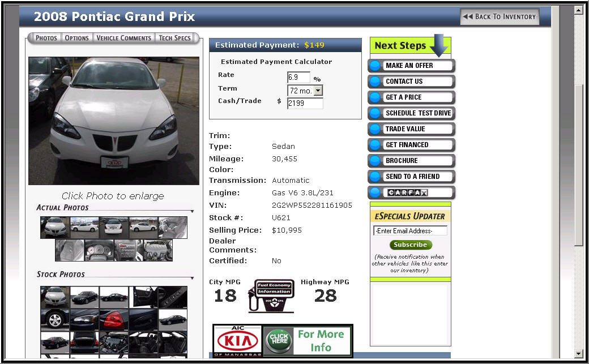Open the radio console actual photo
This screenshot has width=589, height=364.
[x=129, y=250]
